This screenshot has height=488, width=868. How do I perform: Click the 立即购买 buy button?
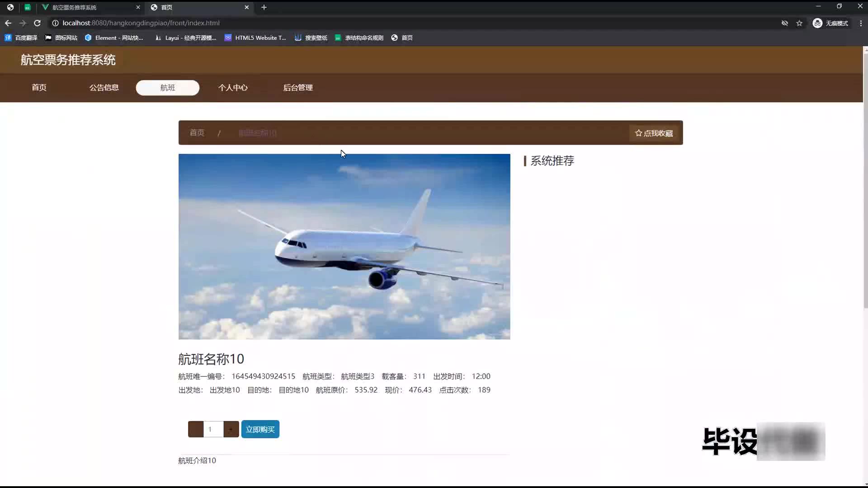click(x=260, y=429)
